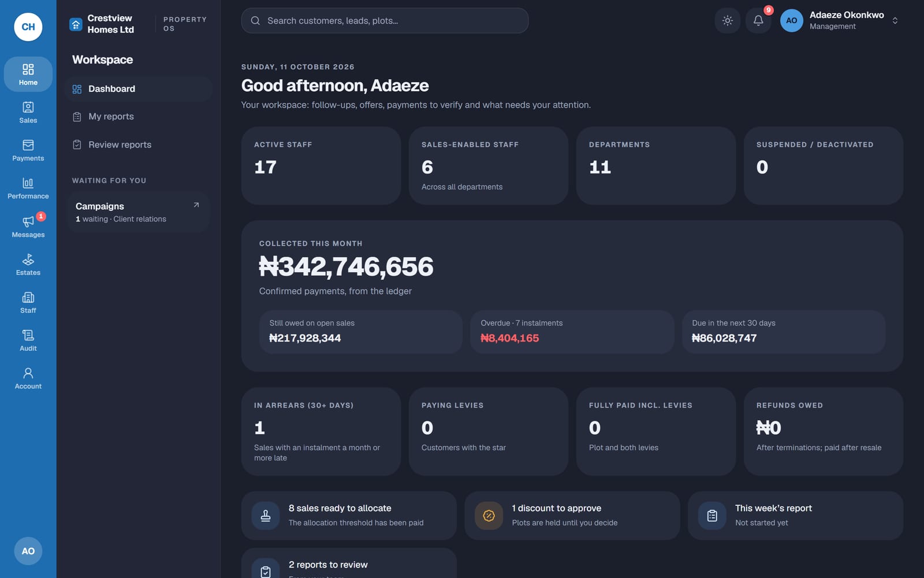
Task: Click the Refunds Owed card
Action: 824,431
